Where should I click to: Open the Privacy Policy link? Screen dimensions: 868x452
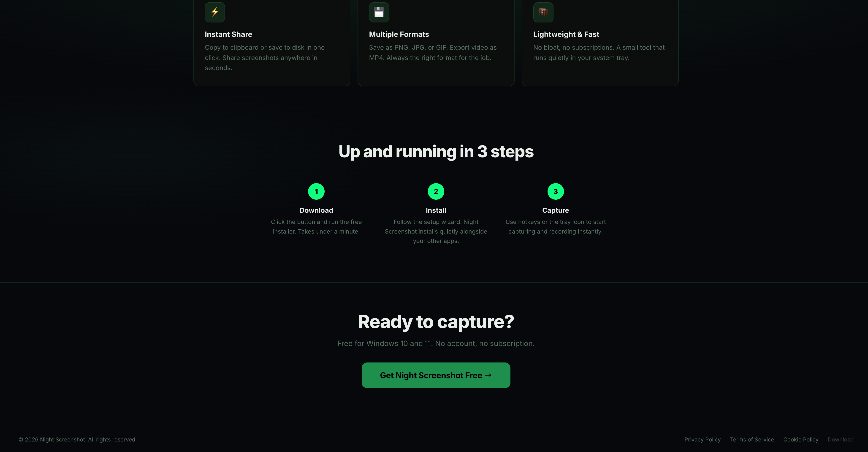coord(702,440)
